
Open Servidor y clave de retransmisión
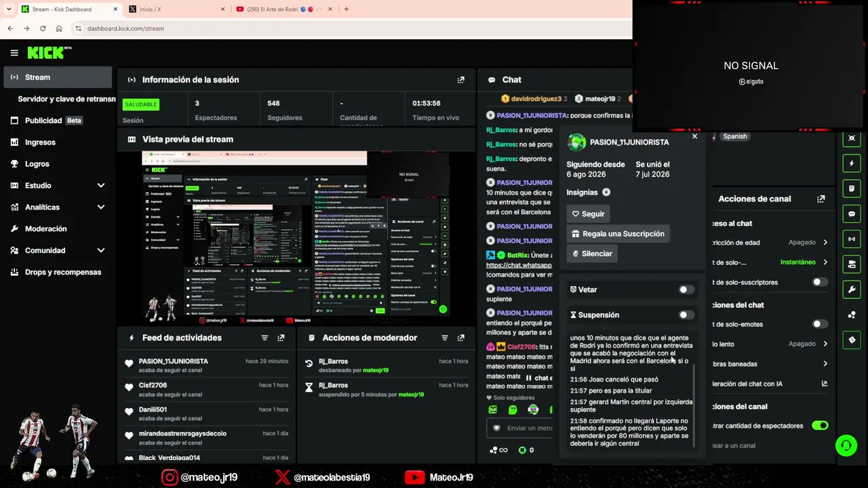point(66,99)
